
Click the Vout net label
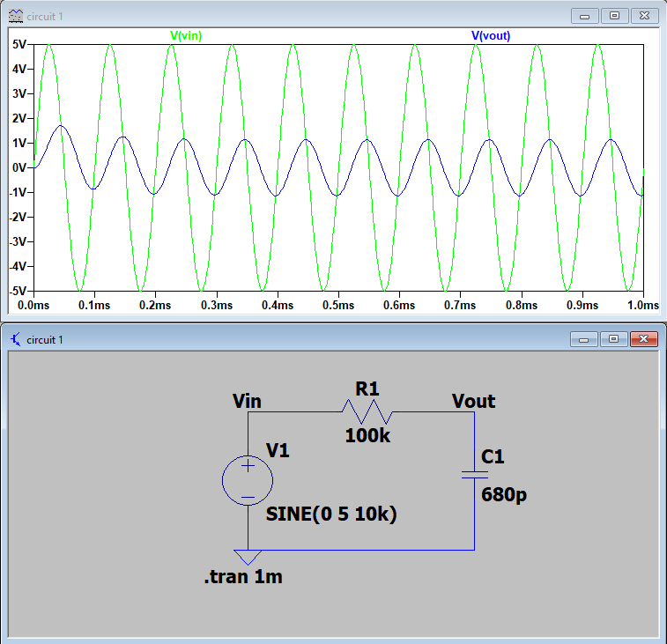click(473, 401)
